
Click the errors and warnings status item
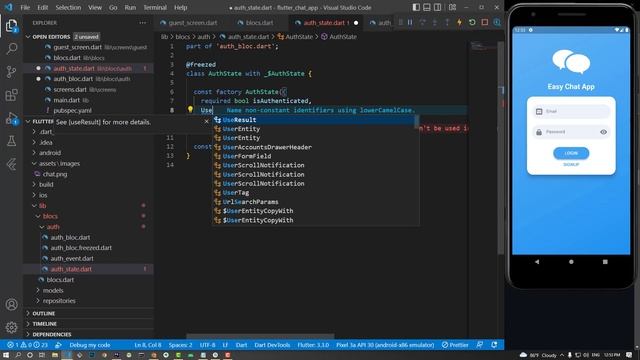(28, 345)
